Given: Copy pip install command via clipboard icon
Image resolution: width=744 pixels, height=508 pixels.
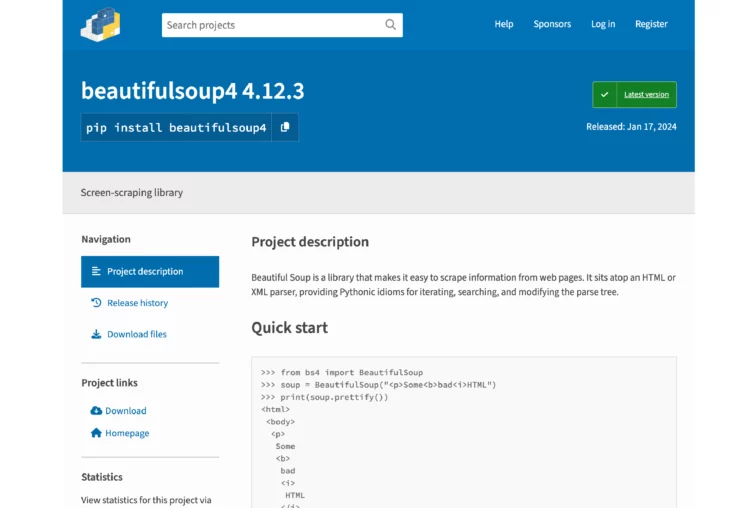Looking at the screenshot, I should click(285, 127).
